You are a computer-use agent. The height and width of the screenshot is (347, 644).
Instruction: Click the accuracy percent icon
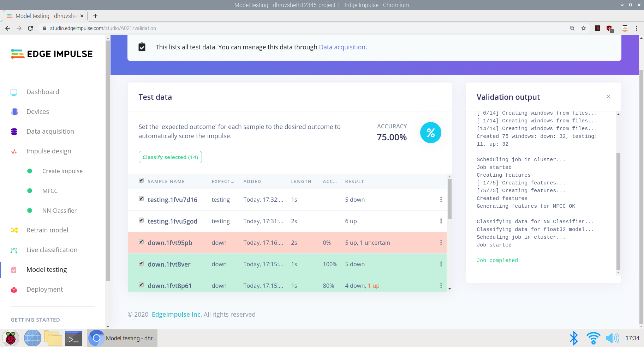click(430, 133)
